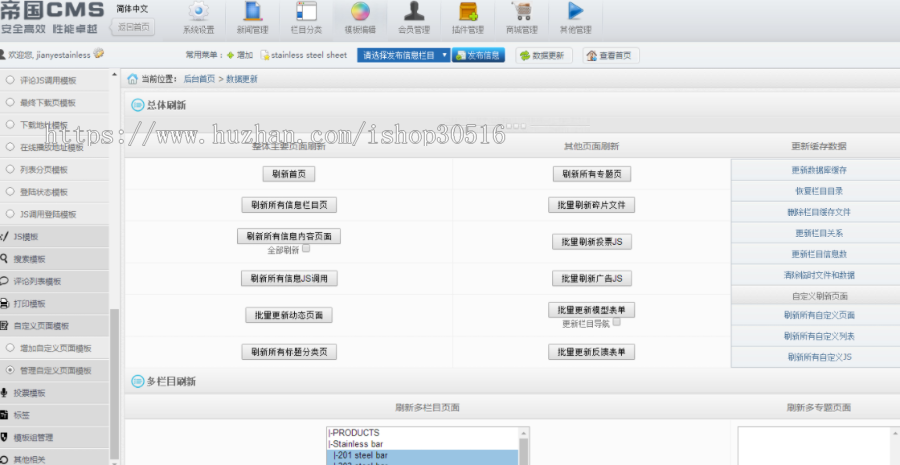Click 刷新所有专题页 button

592,174
